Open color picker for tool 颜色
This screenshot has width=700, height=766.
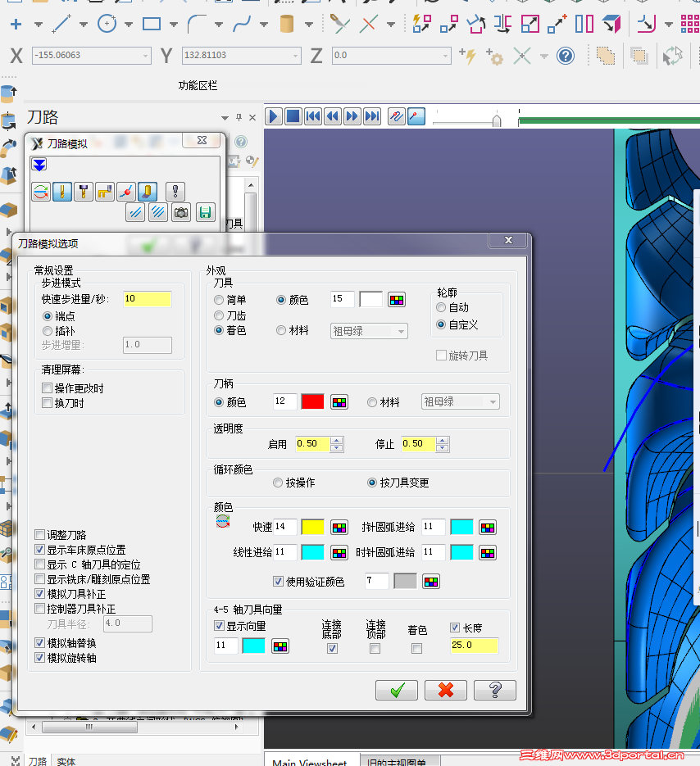(397, 300)
